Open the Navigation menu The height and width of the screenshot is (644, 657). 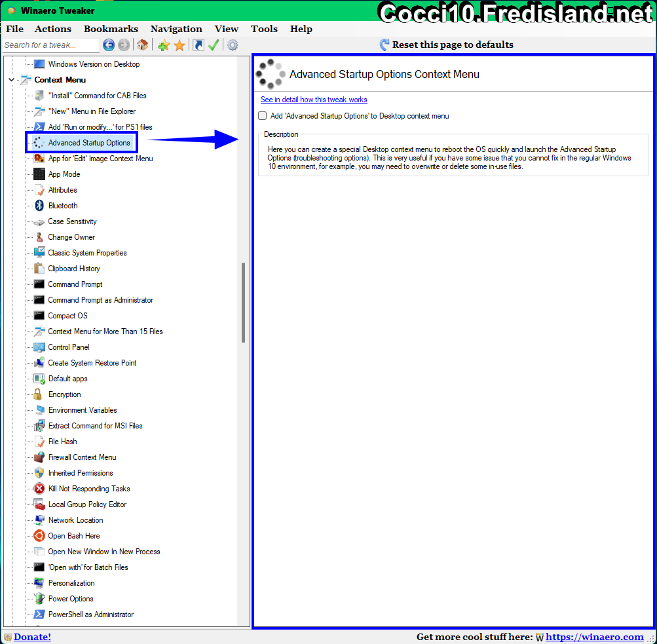[176, 29]
